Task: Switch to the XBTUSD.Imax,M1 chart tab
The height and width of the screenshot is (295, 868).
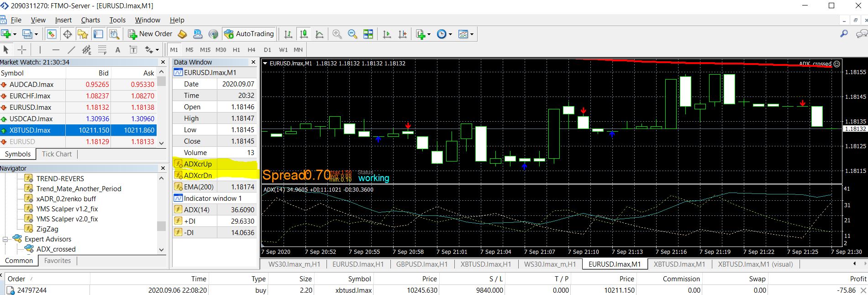Action: click(679, 264)
